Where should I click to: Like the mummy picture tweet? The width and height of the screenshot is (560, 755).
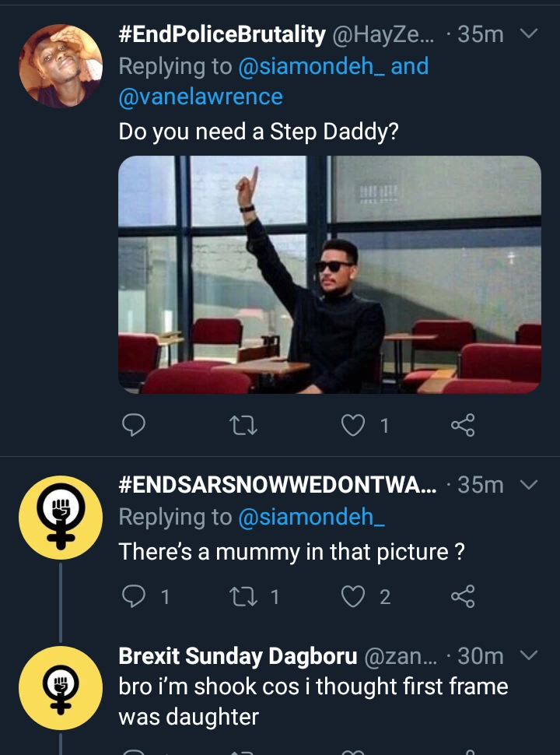click(x=354, y=597)
